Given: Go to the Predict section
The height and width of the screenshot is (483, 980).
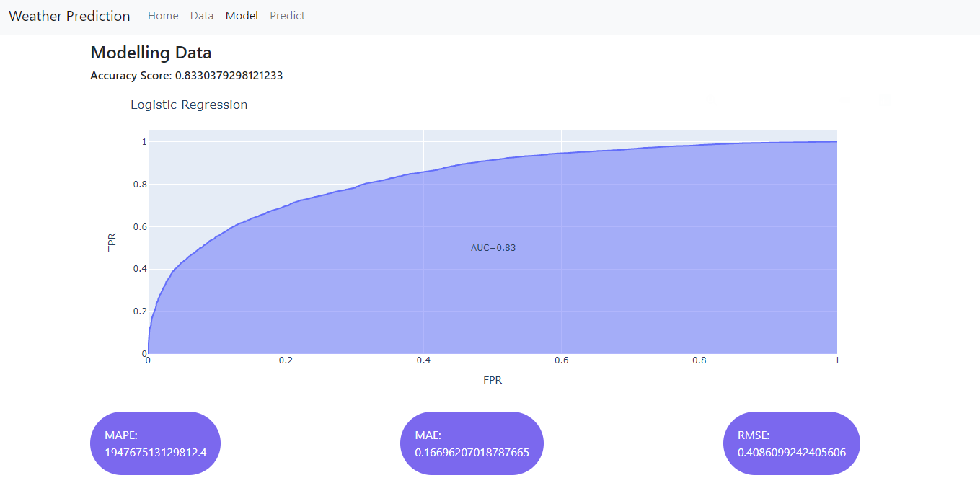Looking at the screenshot, I should [x=287, y=15].
